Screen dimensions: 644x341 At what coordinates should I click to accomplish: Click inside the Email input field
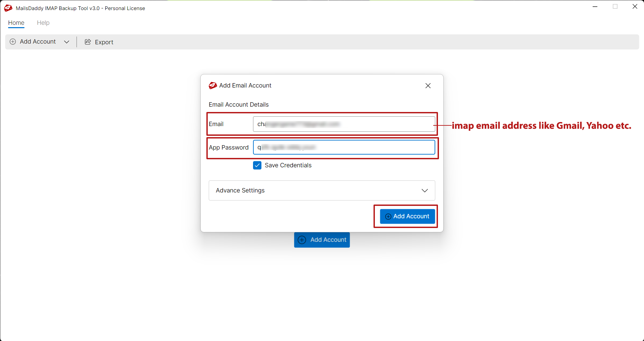point(344,124)
